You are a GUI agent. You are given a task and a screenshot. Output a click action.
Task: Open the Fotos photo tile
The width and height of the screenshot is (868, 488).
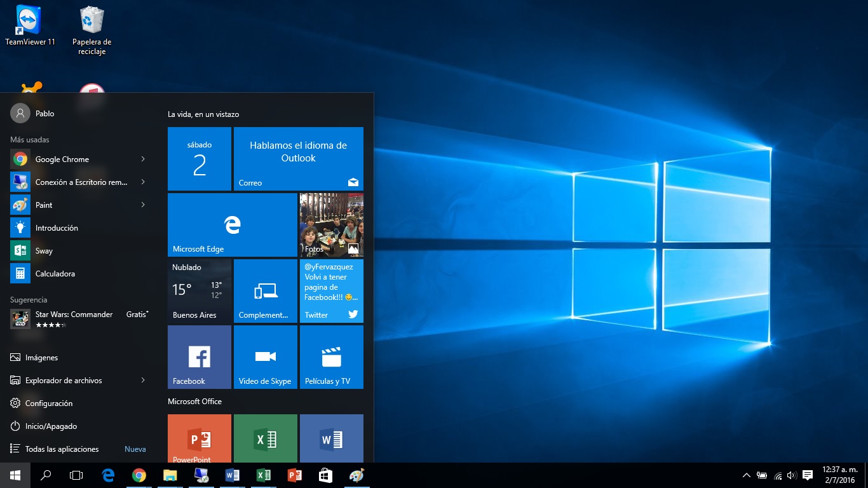tap(331, 225)
